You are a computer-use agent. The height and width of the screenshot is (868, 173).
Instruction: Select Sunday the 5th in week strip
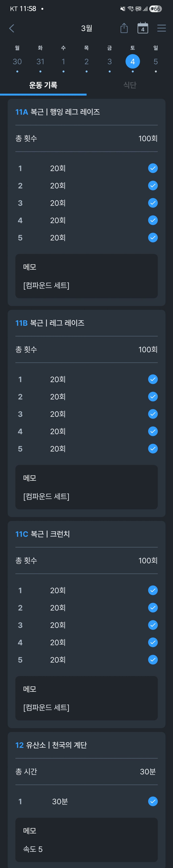(155, 62)
